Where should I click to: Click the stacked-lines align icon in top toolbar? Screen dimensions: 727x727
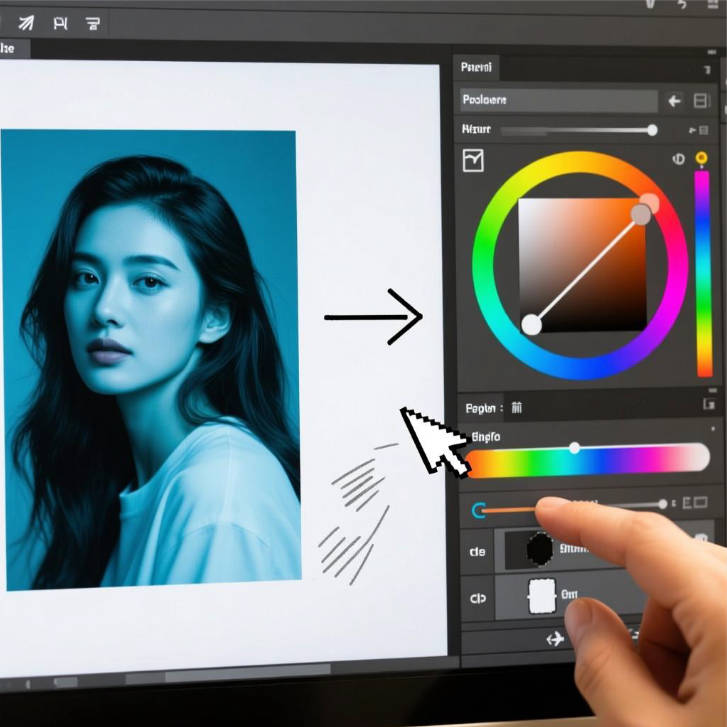click(x=92, y=21)
